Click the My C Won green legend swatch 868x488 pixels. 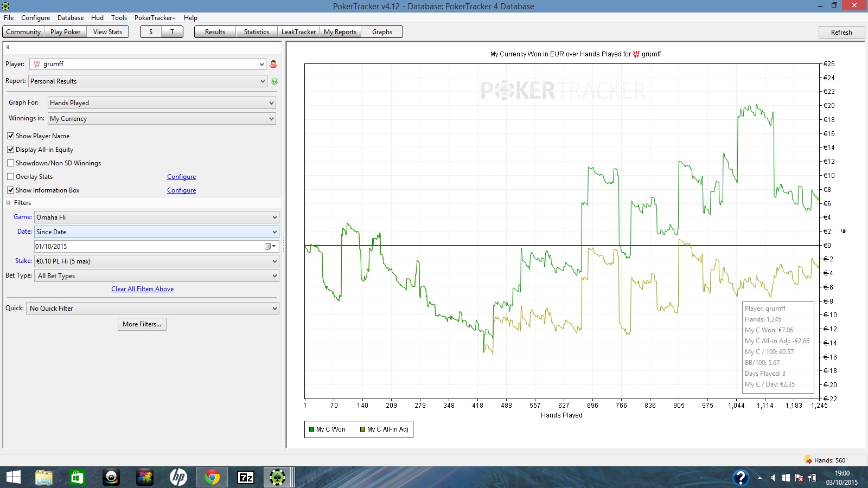[312, 429]
